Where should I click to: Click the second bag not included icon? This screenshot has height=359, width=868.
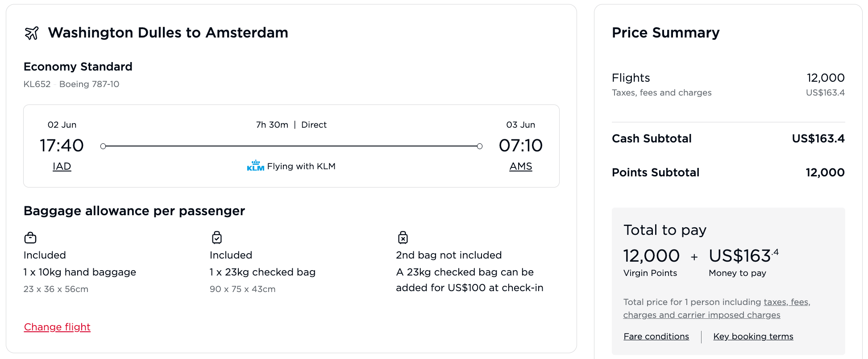pyautogui.click(x=403, y=238)
